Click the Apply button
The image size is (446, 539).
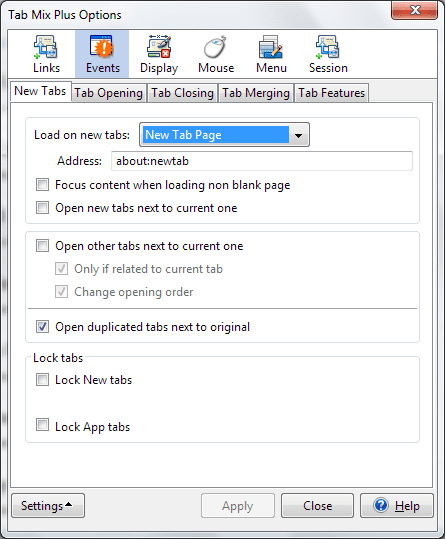pyautogui.click(x=238, y=505)
